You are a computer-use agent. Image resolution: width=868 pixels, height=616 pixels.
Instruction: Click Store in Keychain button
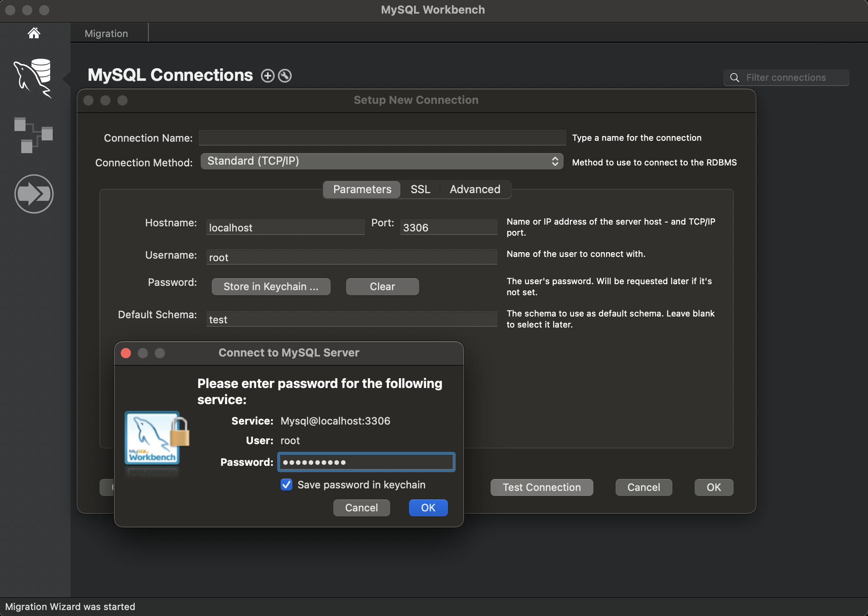(270, 286)
